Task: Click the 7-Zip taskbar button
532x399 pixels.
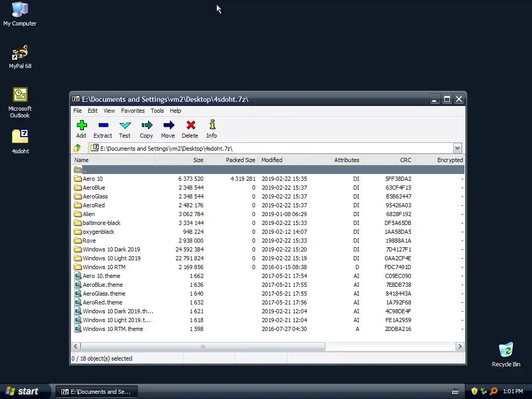Action: (96, 392)
